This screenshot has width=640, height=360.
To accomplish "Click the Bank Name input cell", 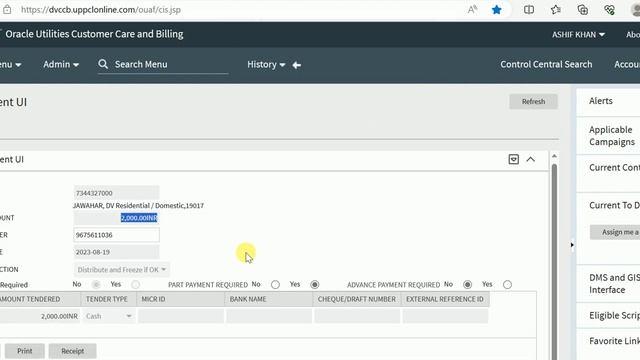I will pyautogui.click(x=269, y=316).
